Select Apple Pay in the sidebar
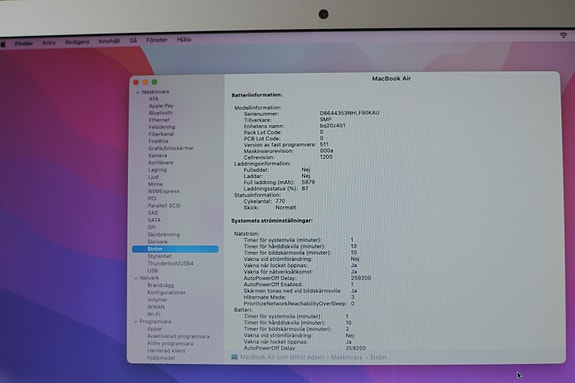Viewport: 575px width, 383px height. [x=161, y=106]
